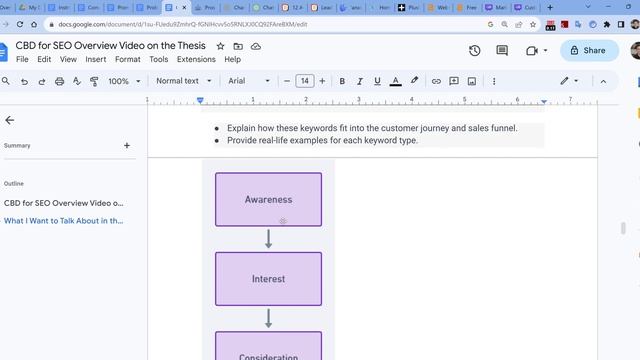The width and height of the screenshot is (640, 360).
Task: Click the page zoom magnifier in address bar
Action: (504, 24)
